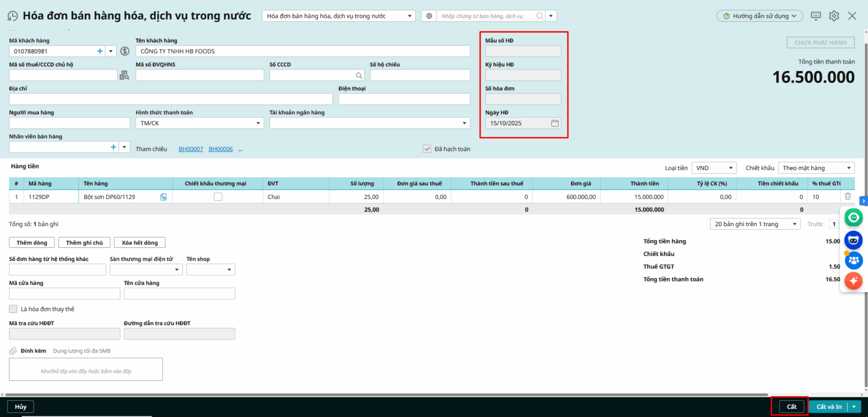Screen dimensions: 868x417
Task: Open the Loại tiền VND dropdown
Action: (730, 168)
